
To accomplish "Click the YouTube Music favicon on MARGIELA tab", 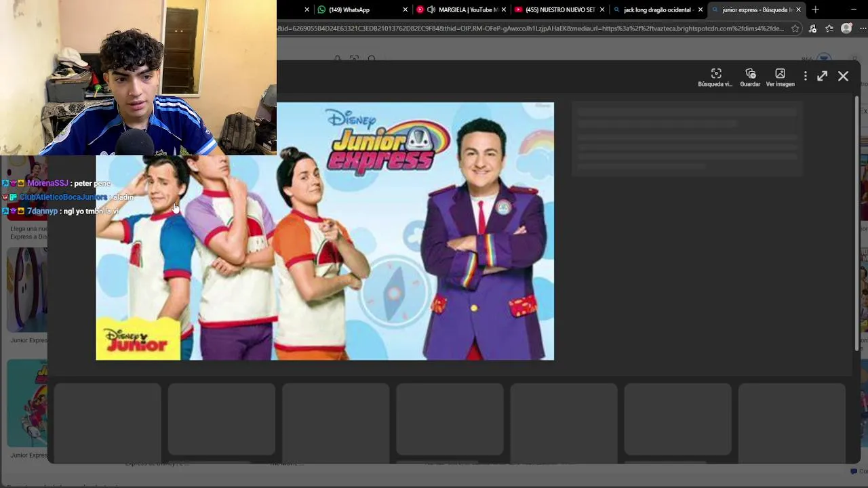I will 420,9.
